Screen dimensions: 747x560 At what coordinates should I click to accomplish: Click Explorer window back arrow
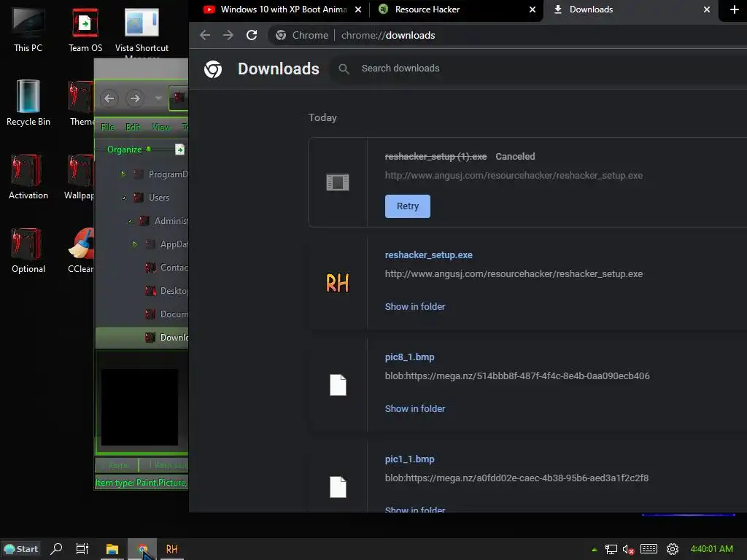point(109,98)
